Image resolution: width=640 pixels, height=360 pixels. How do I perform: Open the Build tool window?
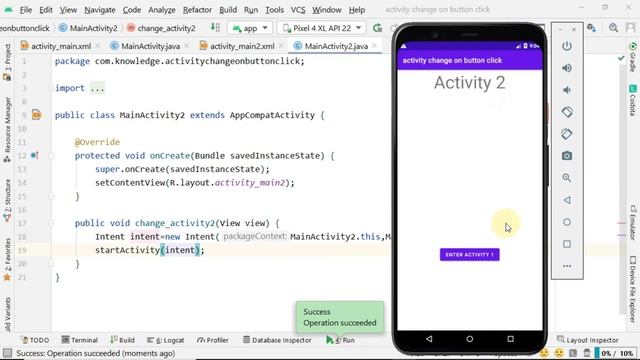[122, 340]
